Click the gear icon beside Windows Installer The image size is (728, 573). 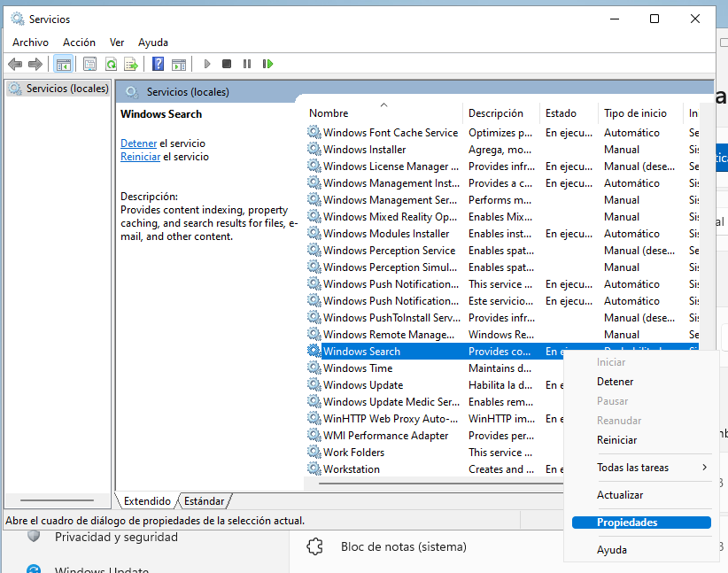[x=314, y=149]
